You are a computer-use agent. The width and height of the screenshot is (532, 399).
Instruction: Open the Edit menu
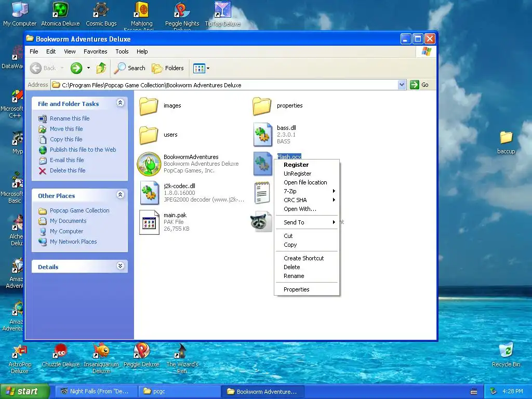tap(51, 51)
